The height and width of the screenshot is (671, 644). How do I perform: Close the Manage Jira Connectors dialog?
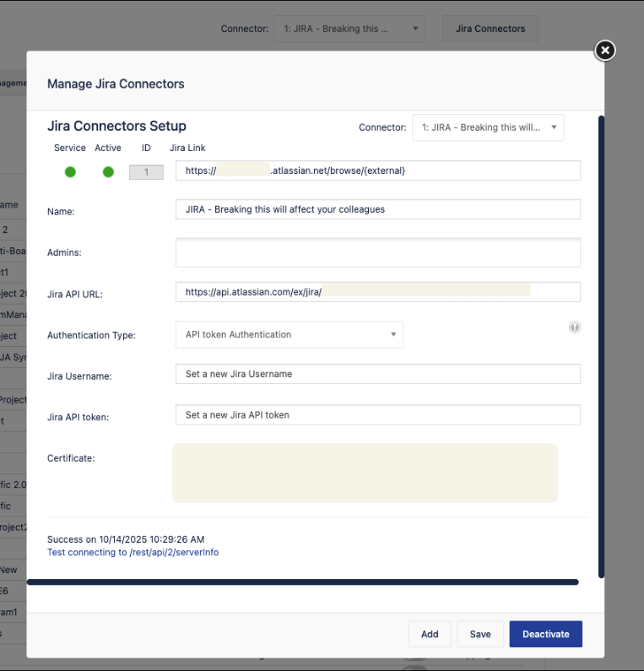coord(604,51)
